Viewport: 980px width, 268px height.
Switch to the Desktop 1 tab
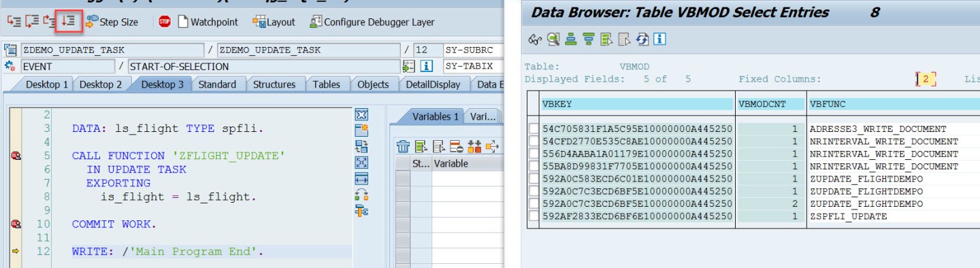coord(46,84)
